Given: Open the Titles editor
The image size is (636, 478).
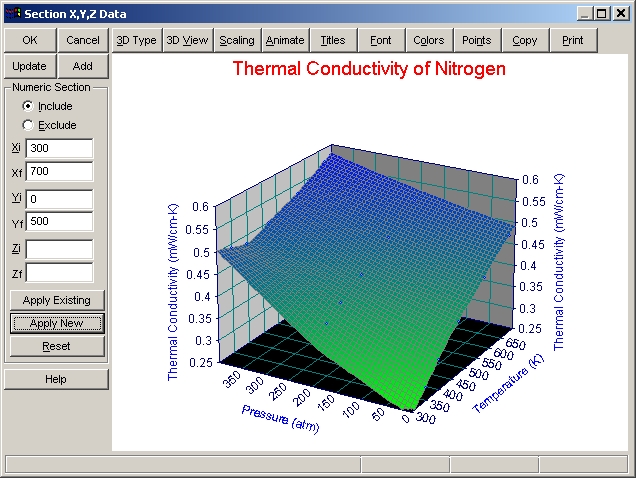Looking at the screenshot, I should point(333,40).
